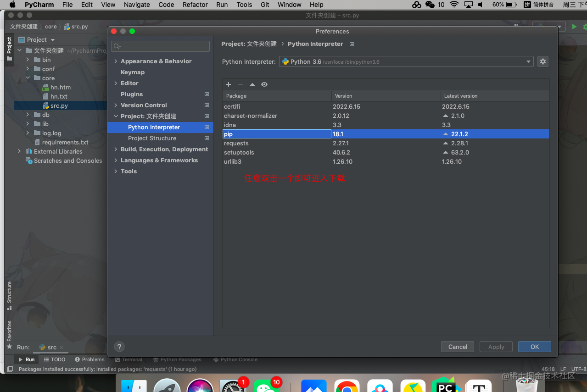This screenshot has width=587, height=392.
Task: Select Project Structure settings item
Action: point(160,138)
